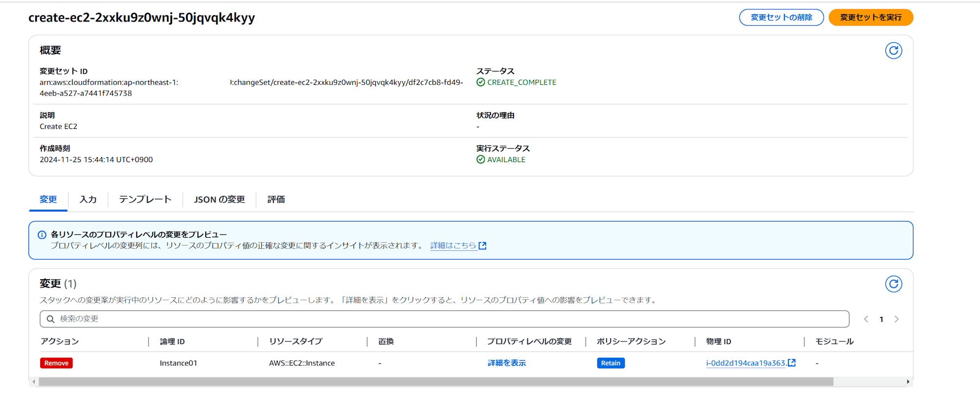Switch to the 入力 tab

click(88, 199)
